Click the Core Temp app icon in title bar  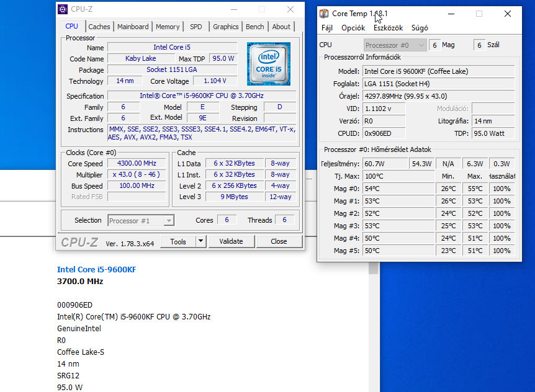pos(324,14)
